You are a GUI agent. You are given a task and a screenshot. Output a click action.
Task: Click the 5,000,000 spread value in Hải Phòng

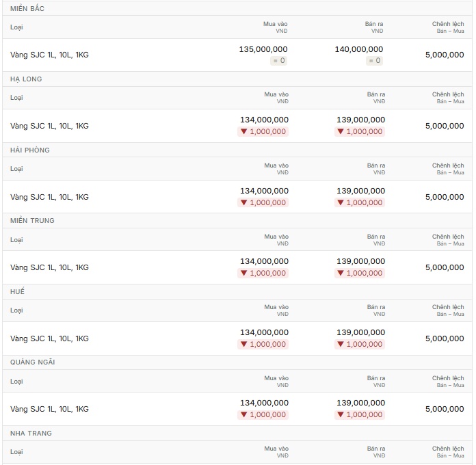(x=445, y=197)
